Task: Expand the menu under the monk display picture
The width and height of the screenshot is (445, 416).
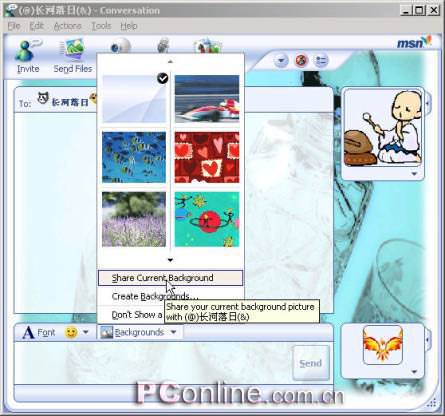Action: 414,174
